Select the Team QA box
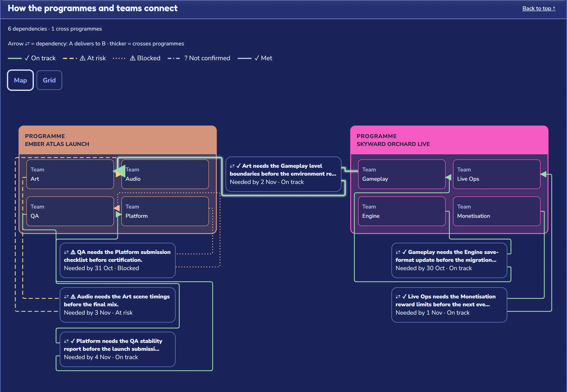Image resolution: width=567 pixels, height=392 pixels. pyautogui.click(x=70, y=211)
